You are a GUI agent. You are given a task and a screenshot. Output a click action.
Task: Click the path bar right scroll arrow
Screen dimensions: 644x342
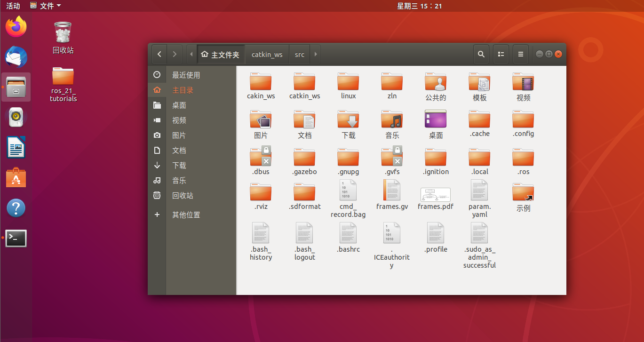pyautogui.click(x=316, y=54)
